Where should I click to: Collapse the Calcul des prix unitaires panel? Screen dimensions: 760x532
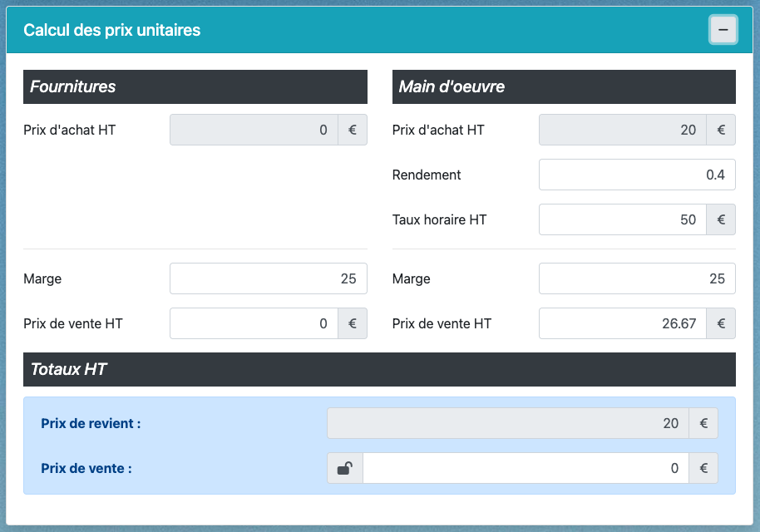pyautogui.click(x=723, y=30)
